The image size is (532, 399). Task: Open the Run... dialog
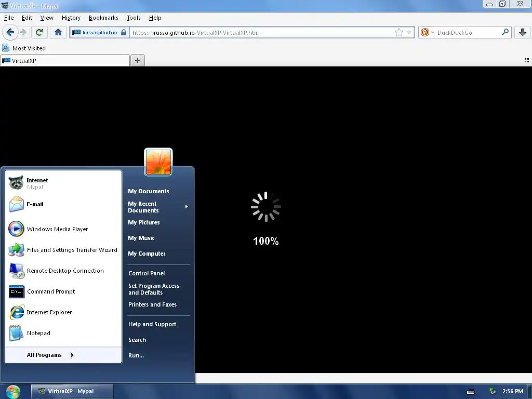coord(158,355)
